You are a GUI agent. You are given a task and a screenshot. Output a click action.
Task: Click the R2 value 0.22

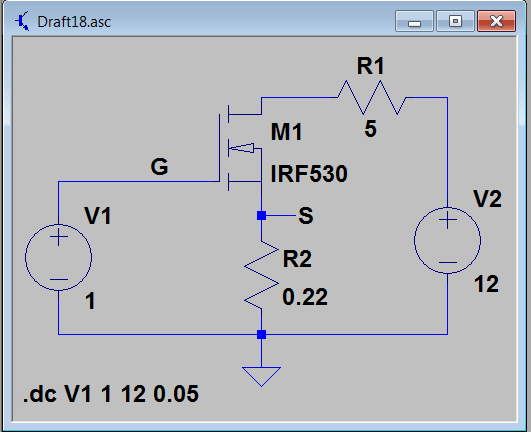coord(305,297)
